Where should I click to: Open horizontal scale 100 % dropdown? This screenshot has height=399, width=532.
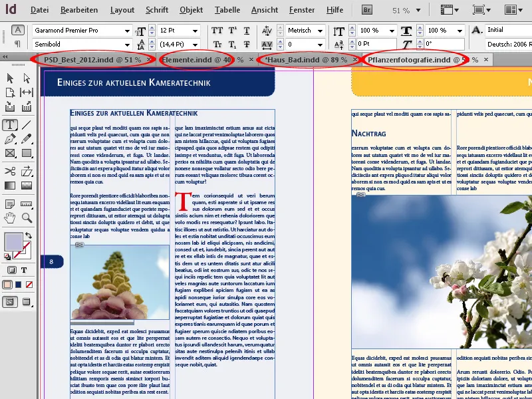coord(460,31)
